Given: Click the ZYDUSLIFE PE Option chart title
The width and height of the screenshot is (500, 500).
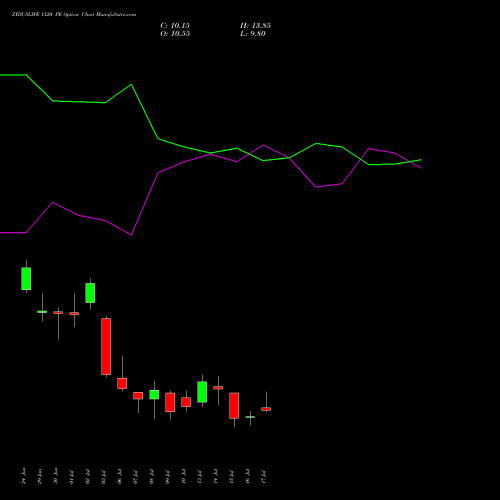Looking at the screenshot, I should (x=74, y=14).
